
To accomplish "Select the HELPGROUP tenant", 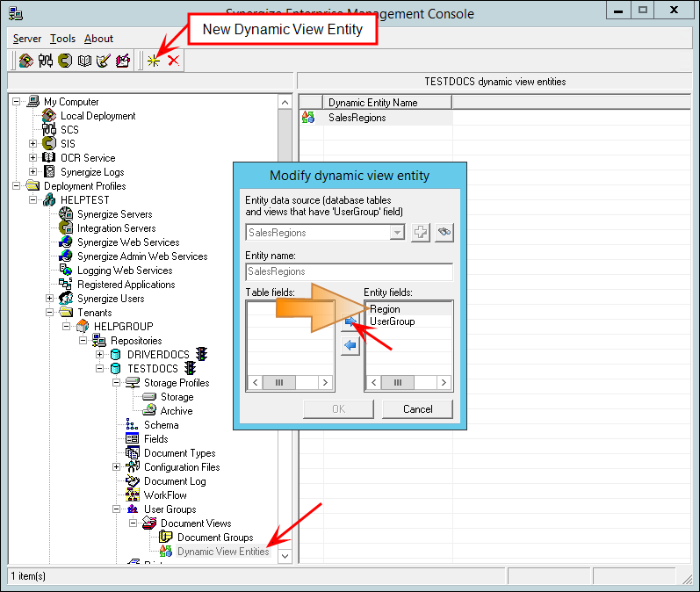I will pyautogui.click(x=123, y=327).
